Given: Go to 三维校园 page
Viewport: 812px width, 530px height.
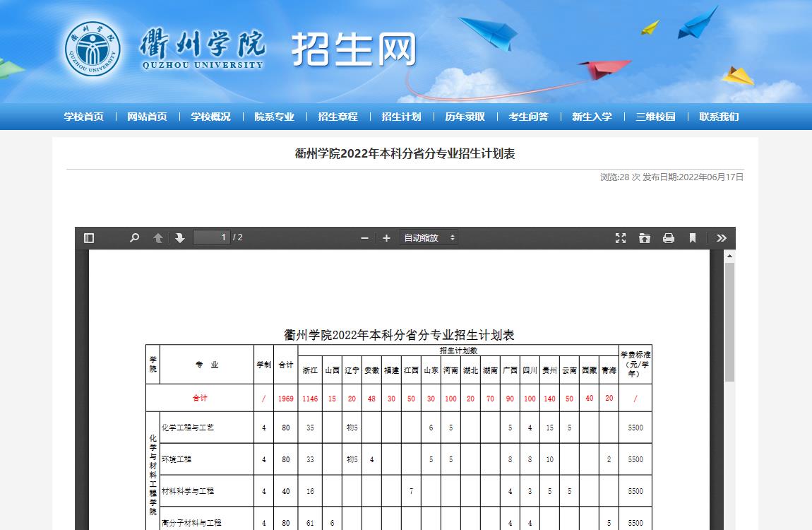Looking at the screenshot, I should click(656, 117).
